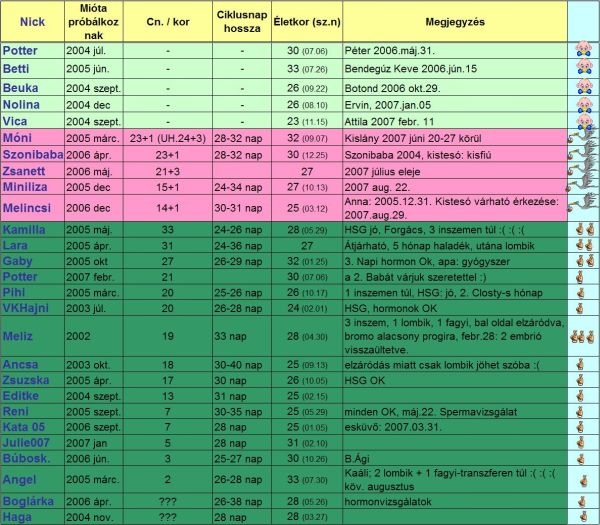Screen dimensions: 600x525
Task: Click the stork icon in Melincsi's row
Action: click(582, 207)
